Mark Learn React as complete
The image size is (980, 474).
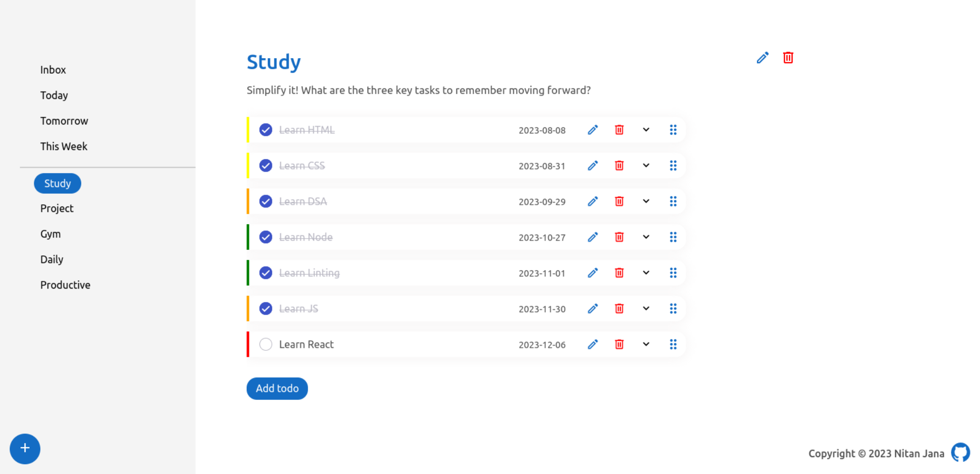coord(266,344)
